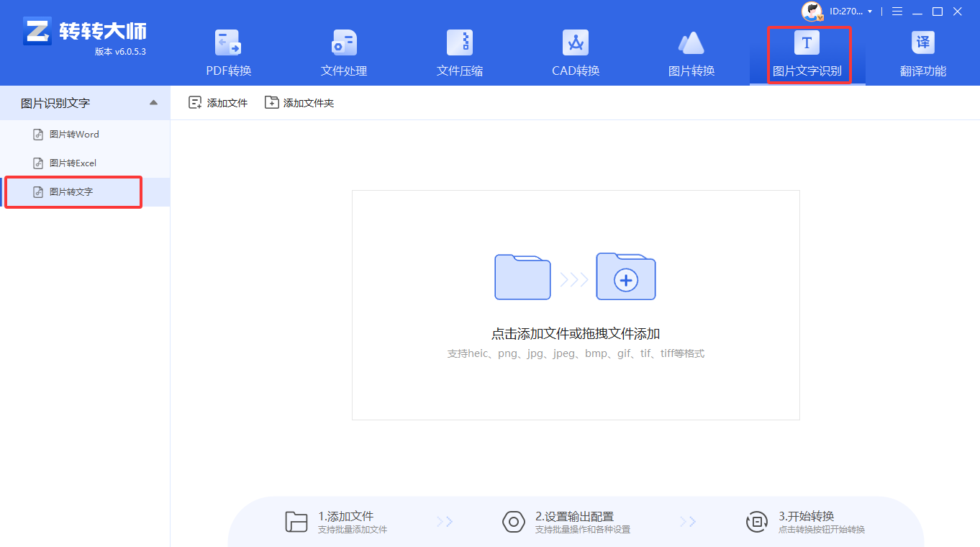This screenshot has height=547, width=980.
Task: Collapse the 图片识别文字 section arrow
Action: click(153, 103)
